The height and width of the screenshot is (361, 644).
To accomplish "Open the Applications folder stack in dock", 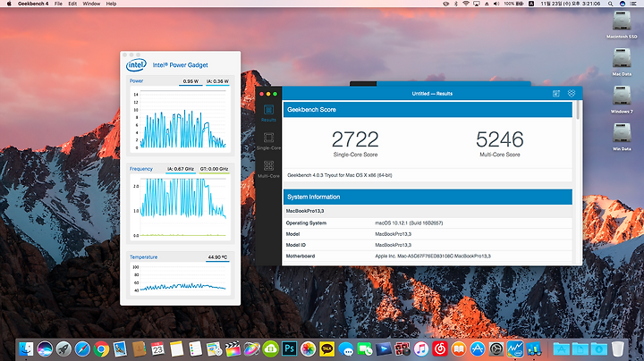I will click(x=561, y=349).
